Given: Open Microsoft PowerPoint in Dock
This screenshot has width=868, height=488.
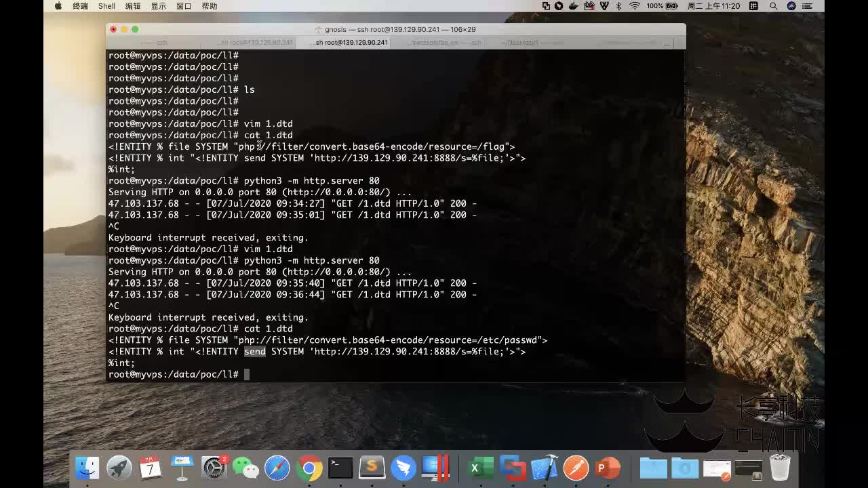Looking at the screenshot, I should click(x=608, y=468).
